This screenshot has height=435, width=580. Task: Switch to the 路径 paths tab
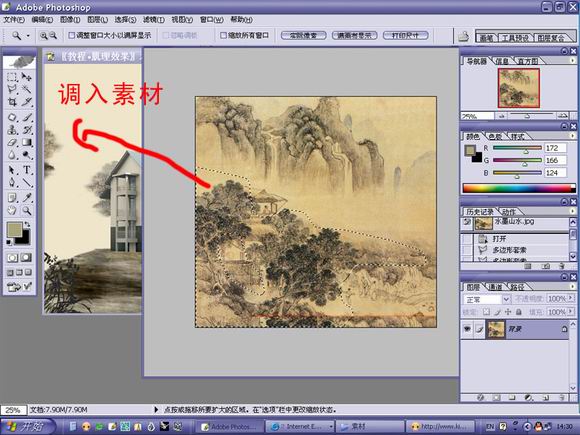coord(517,287)
